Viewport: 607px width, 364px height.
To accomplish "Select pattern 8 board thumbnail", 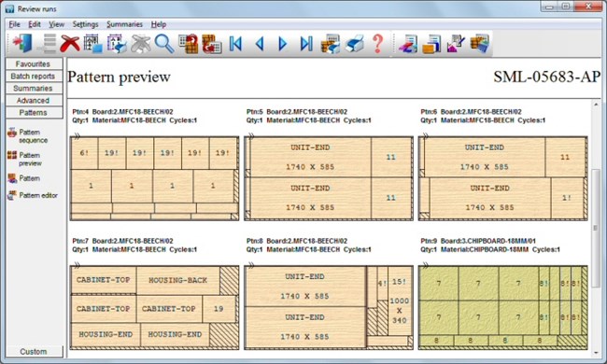I will point(329,307).
